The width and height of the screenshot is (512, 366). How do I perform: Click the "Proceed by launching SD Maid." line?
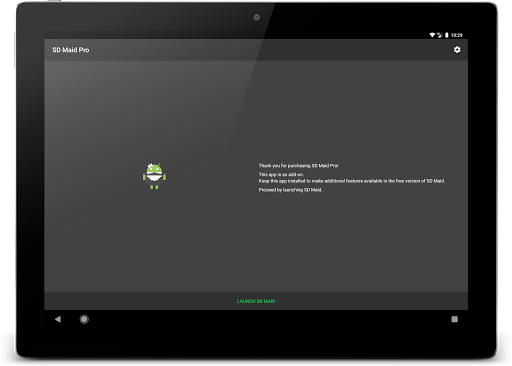click(290, 190)
